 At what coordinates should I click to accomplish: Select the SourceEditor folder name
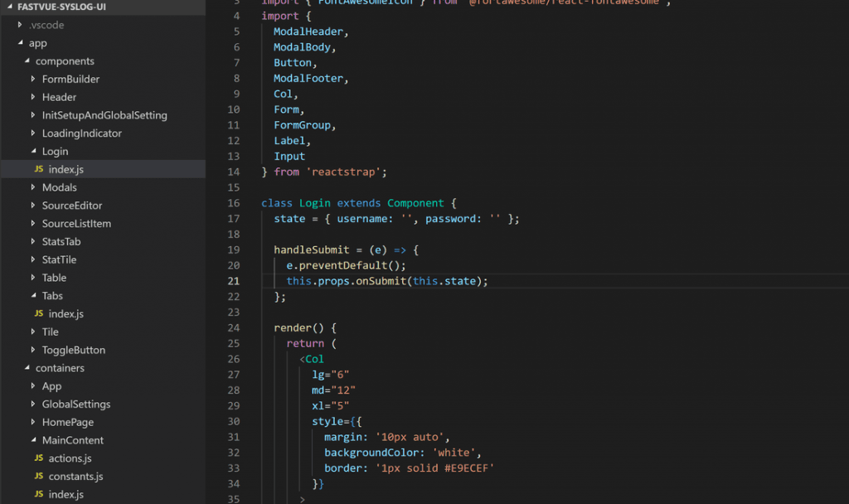pos(72,206)
